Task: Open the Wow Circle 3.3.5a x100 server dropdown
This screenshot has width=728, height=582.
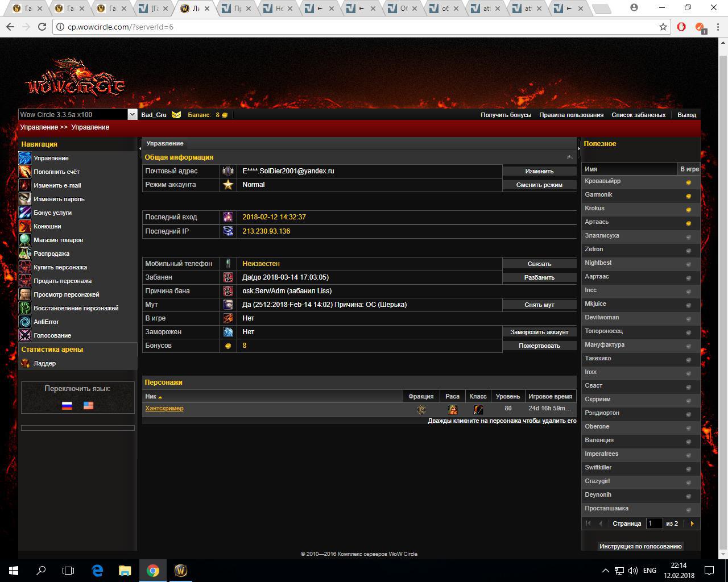Action: [132, 115]
